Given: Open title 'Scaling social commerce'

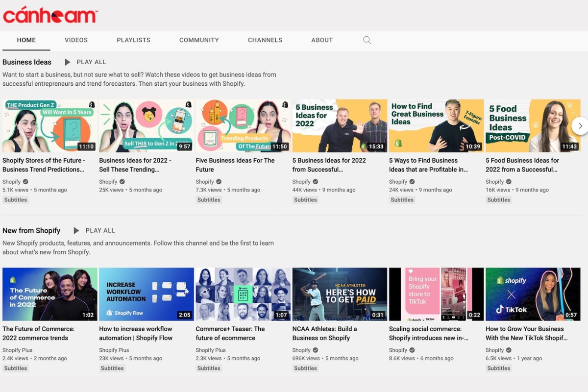Looking at the screenshot, I should point(429,334).
